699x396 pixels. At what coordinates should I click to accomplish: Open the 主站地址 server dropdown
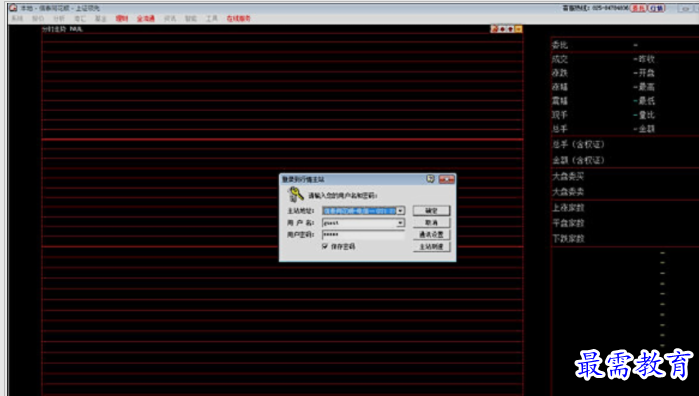click(400, 210)
